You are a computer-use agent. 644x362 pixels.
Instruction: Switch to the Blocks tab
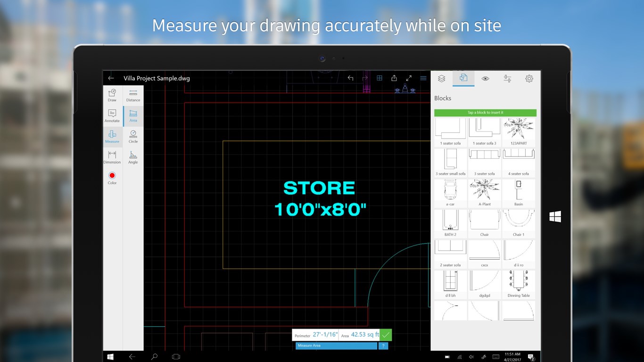click(x=462, y=78)
